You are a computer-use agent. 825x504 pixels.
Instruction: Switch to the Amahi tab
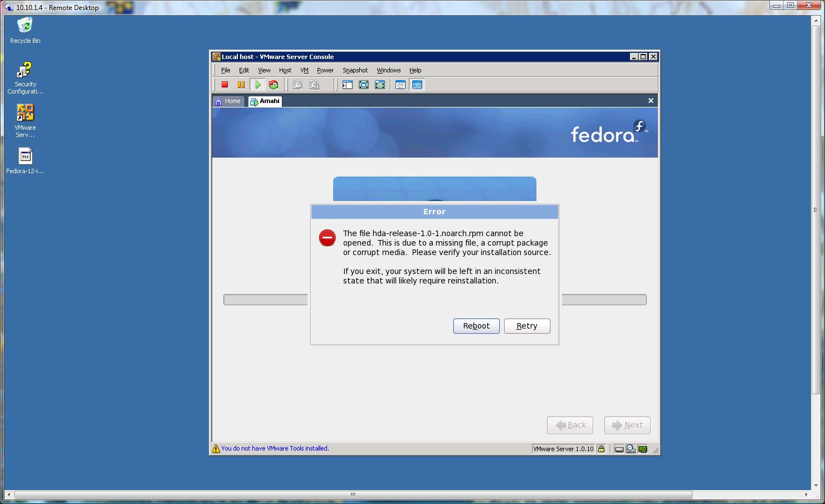(265, 101)
